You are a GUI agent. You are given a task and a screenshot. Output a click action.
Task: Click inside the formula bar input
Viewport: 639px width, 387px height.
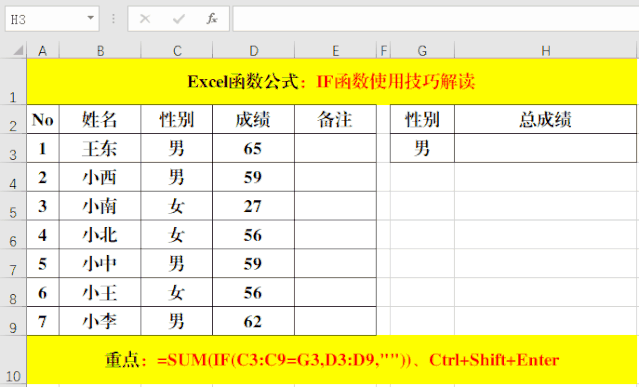coord(435,19)
